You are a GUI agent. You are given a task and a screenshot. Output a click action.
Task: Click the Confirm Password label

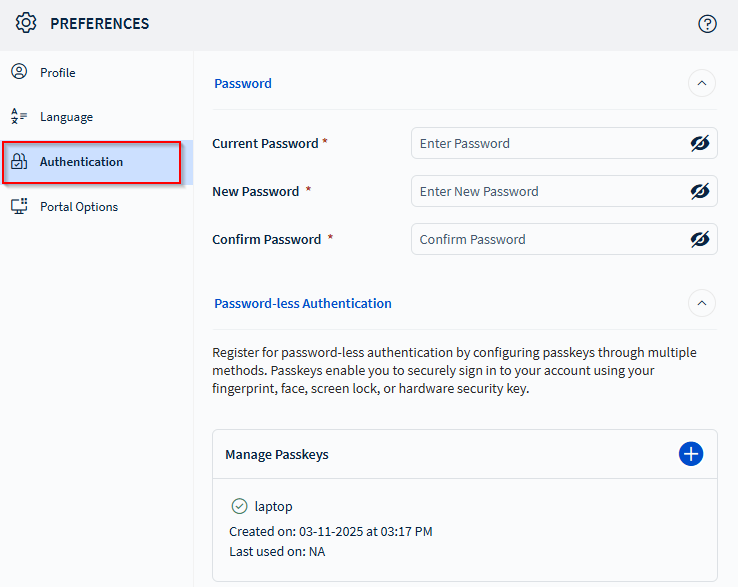pos(266,239)
